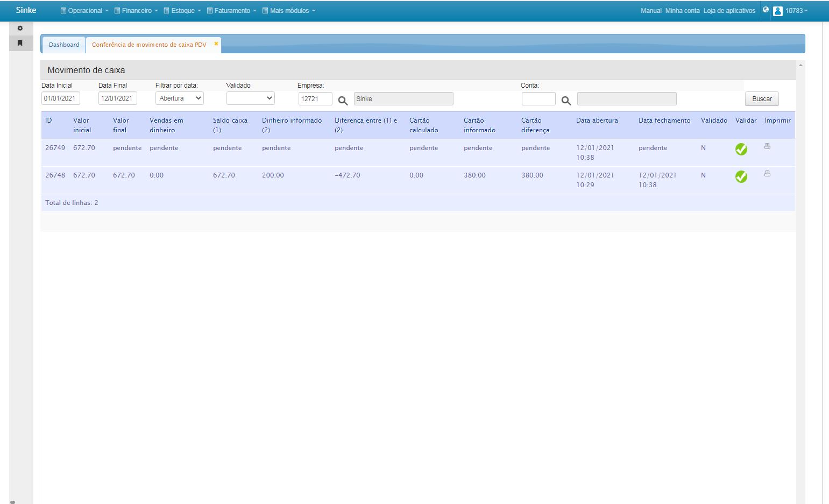Image resolution: width=829 pixels, height=504 pixels.
Task: Click the disabled Conta name field
Action: pyautogui.click(x=627, y=98)
